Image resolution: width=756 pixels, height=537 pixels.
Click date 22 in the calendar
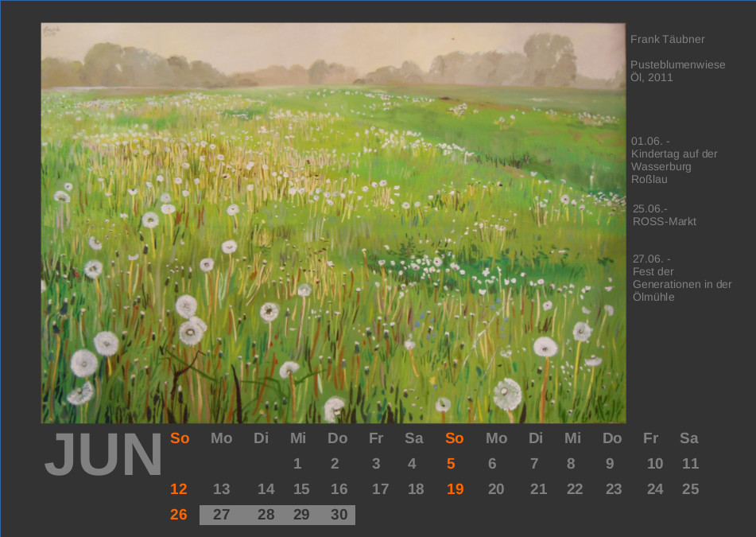click(575, 489)
